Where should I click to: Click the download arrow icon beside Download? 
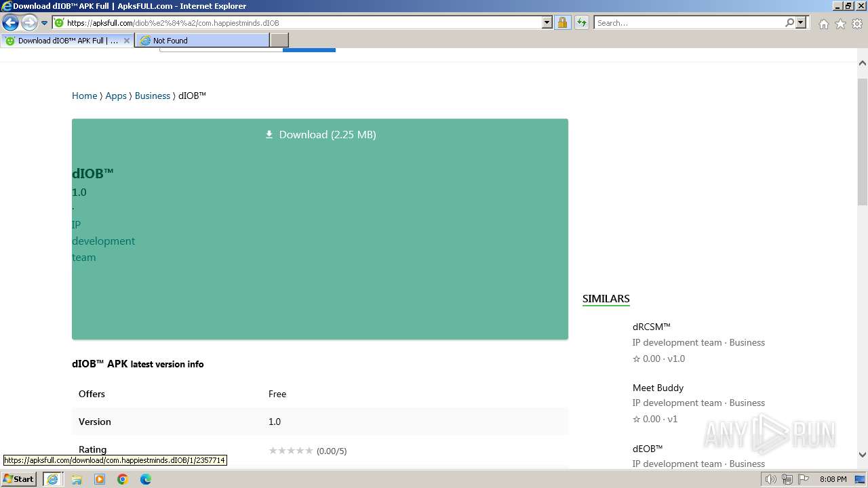[x=269, y=134]
